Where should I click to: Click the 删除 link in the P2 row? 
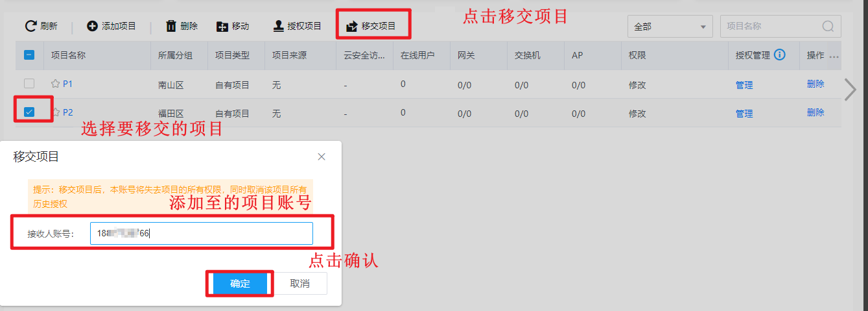point(815,112)
